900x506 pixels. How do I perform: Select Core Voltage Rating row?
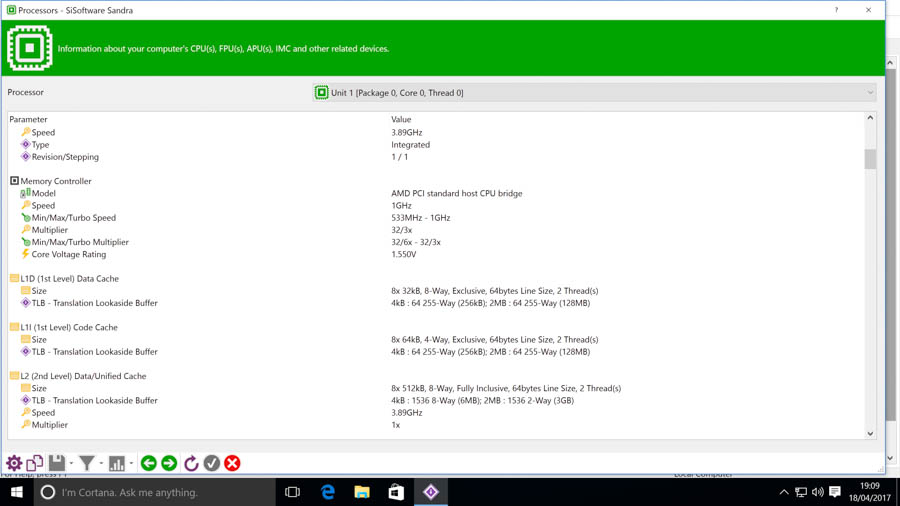tap(436, 254)
